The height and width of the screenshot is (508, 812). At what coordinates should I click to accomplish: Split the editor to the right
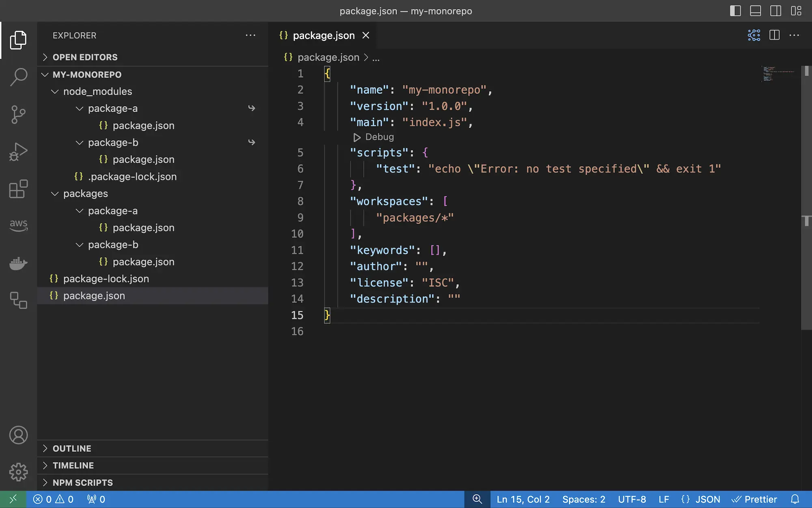click(x=774, y=35)
